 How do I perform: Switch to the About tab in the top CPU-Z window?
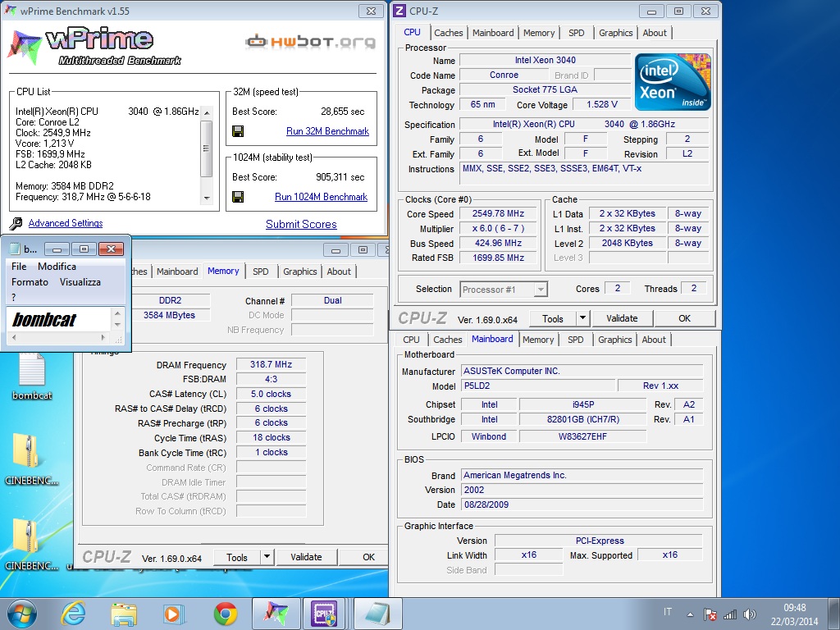655,33
